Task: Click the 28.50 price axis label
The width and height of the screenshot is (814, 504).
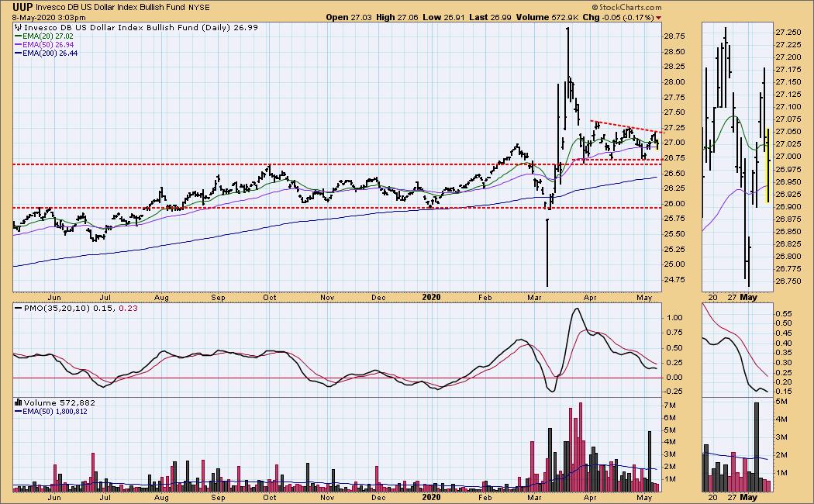Action: point(674,51)
